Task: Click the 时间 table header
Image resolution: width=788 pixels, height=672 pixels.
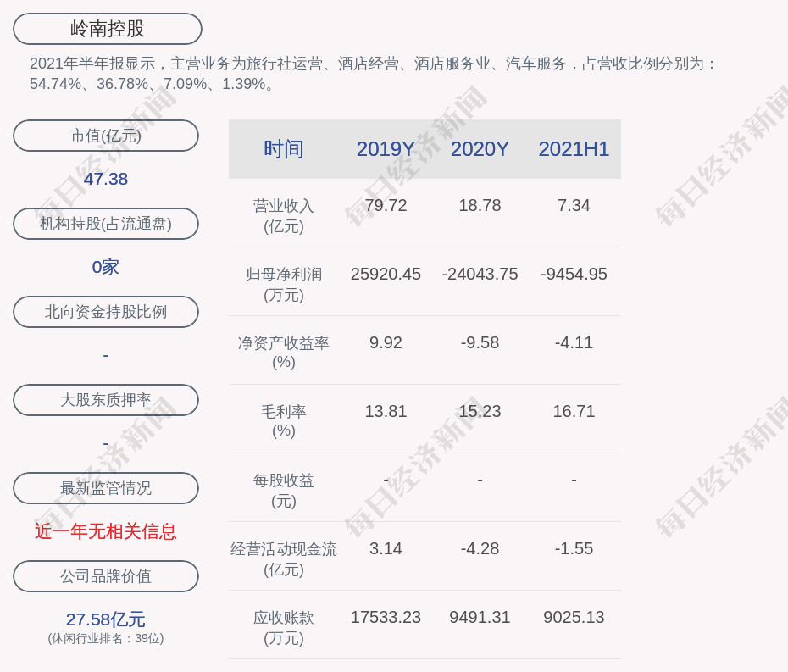Action: click(x=284, y=149)
